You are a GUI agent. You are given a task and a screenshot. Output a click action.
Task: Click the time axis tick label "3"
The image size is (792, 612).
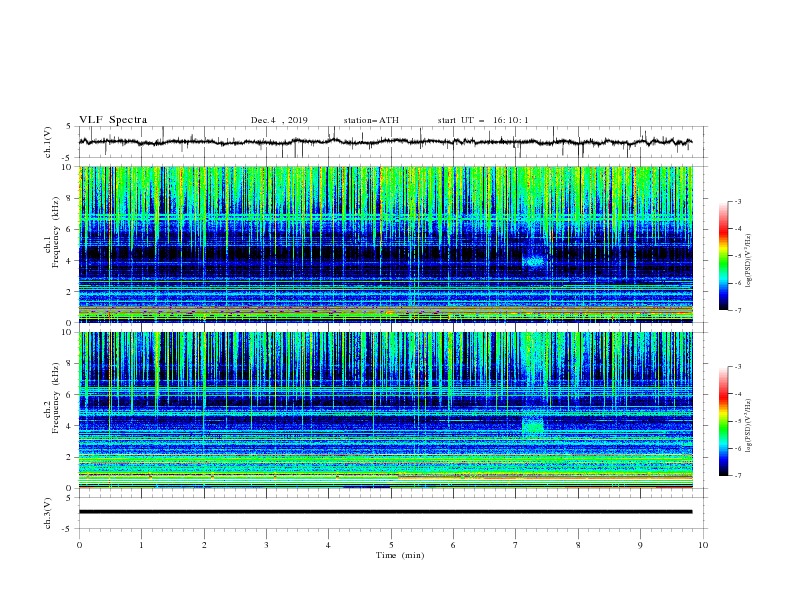266,545
